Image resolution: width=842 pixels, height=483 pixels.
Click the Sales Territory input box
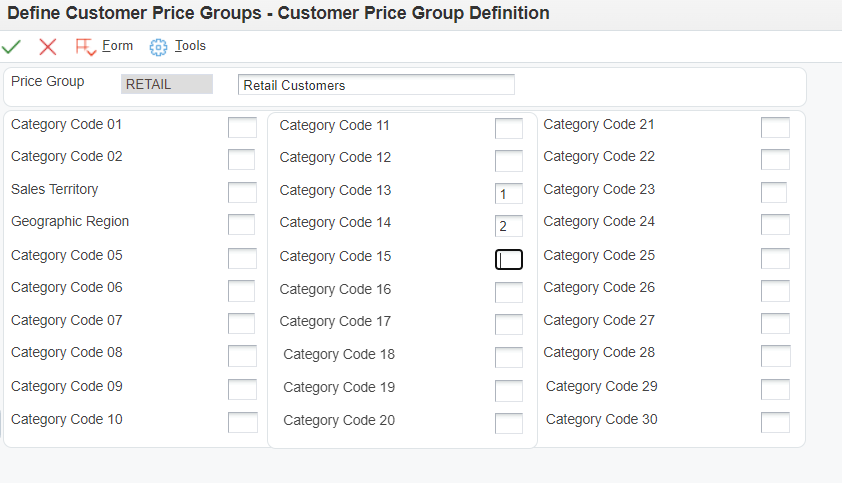click(x=242, y=192)
